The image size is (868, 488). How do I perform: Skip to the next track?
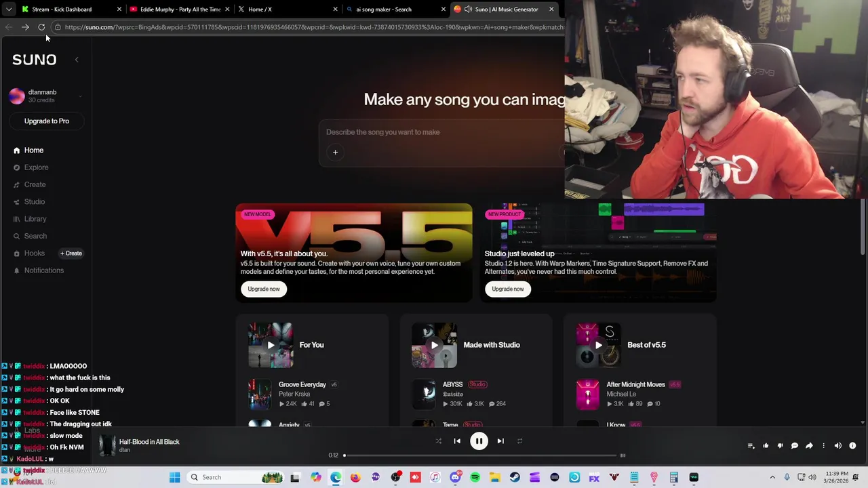point(500,441)
